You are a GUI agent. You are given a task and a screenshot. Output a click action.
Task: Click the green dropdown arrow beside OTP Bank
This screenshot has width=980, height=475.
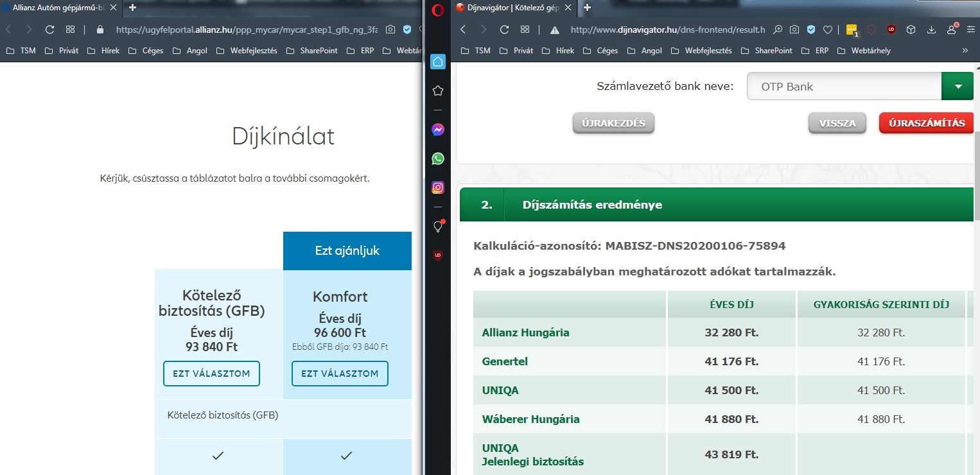pos(958,86)
